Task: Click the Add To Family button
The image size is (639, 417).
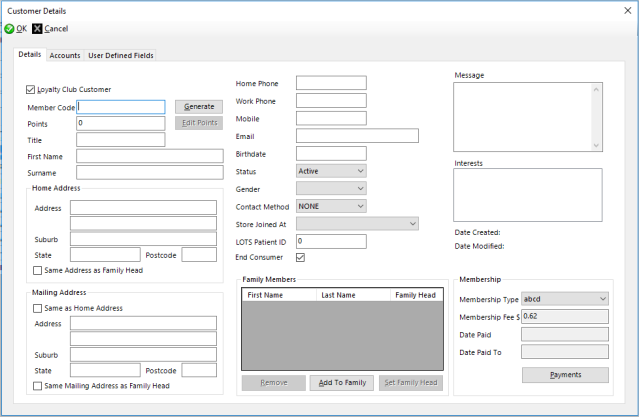Action: point(342,383)
